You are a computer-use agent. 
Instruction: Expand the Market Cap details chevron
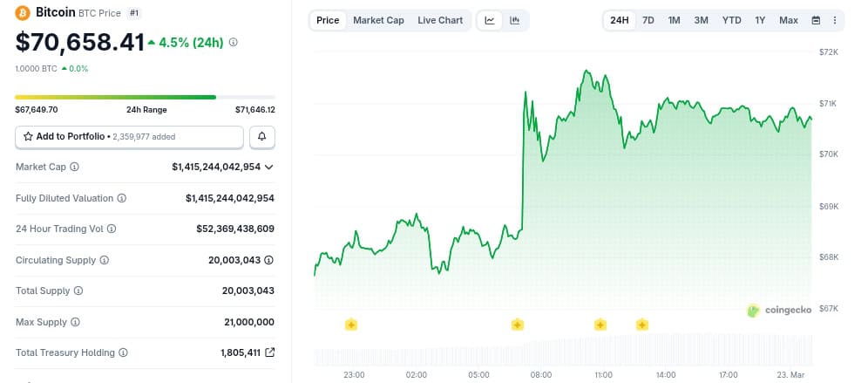pos(269,167)
